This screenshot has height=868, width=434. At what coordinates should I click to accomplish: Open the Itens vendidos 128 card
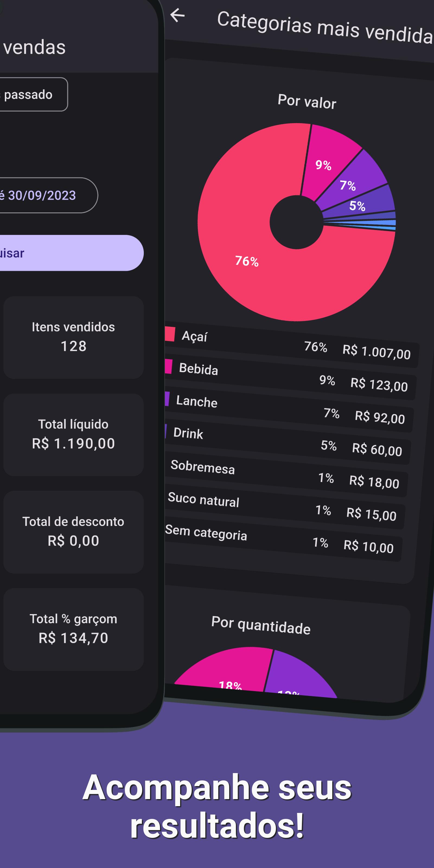(74, 337)
